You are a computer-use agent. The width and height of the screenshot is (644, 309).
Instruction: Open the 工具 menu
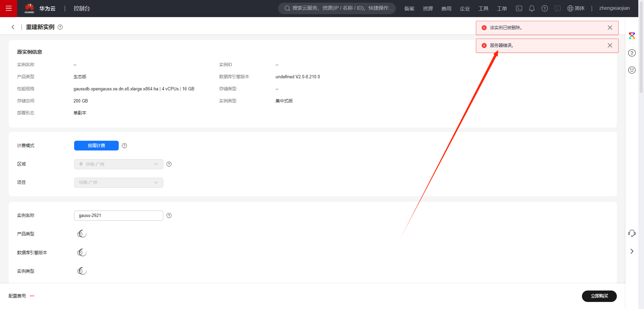click(x=483, y=8)
